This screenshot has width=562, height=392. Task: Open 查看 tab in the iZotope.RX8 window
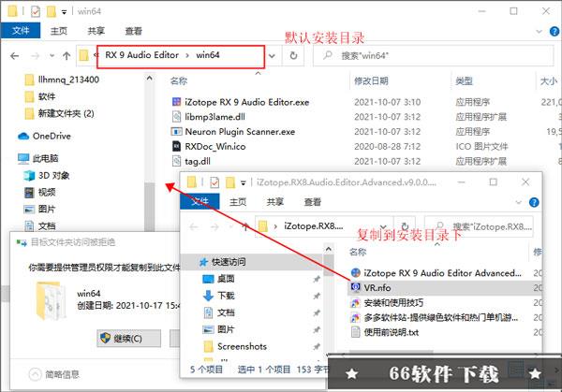(312, 202)
